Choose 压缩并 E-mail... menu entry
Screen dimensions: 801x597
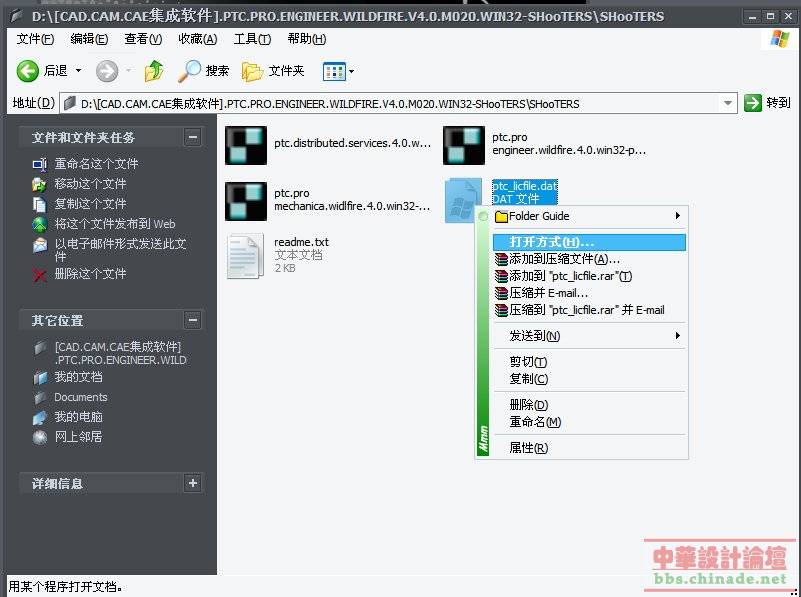589,293
